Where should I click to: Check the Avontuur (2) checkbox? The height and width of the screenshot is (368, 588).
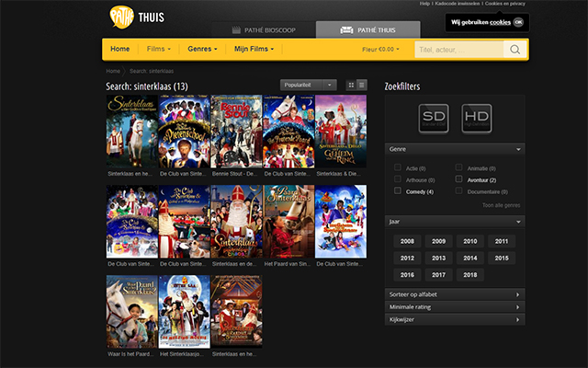tap(458, 179)
